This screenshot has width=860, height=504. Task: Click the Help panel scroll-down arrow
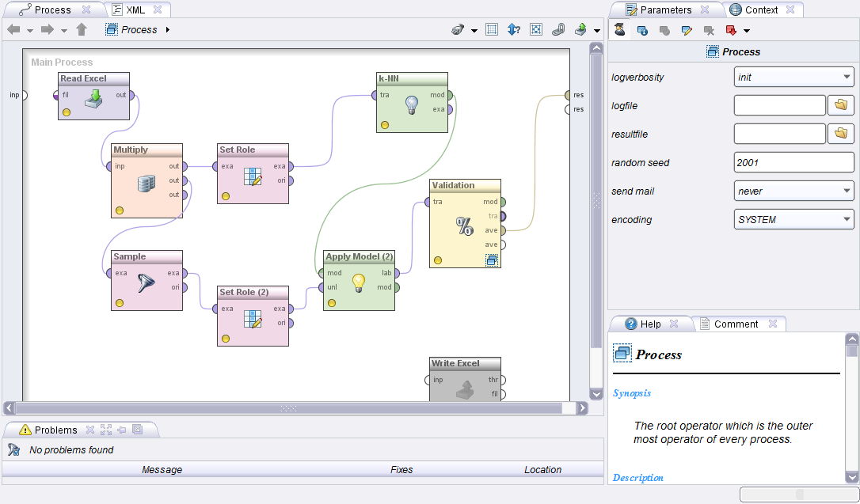pyautogui.click(x=852, y=476)
